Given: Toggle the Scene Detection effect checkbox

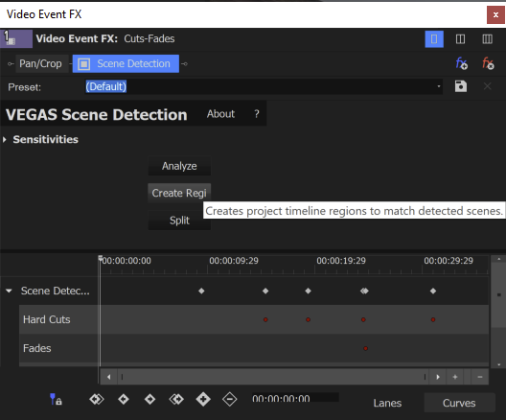Looking at the screenshot, I should coord(84,64).
